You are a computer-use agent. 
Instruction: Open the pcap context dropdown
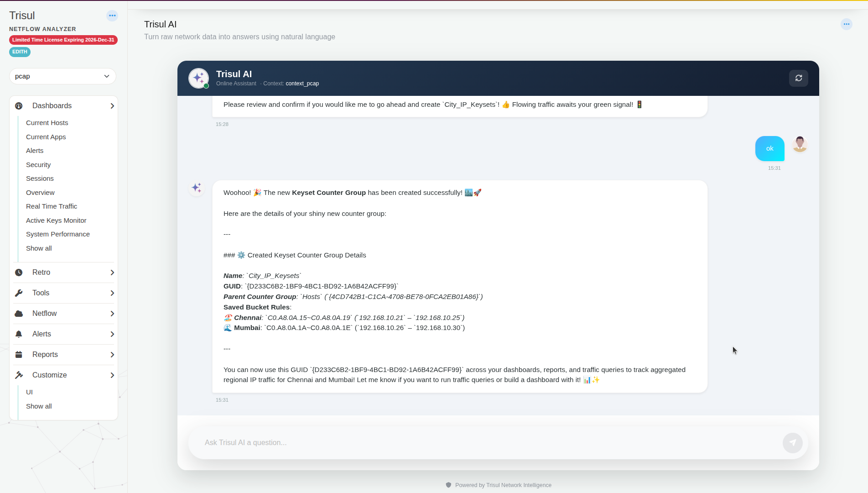[x=62, y=76]
